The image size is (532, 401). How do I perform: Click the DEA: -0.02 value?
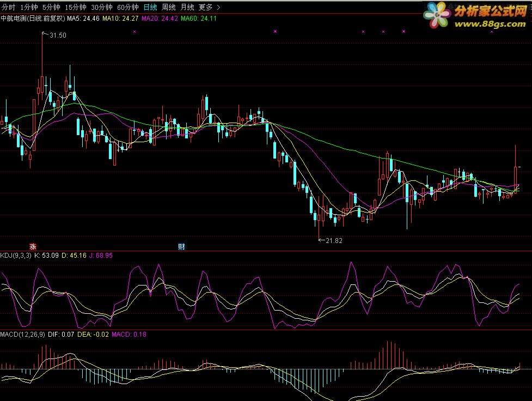click(x=93, y=335)
